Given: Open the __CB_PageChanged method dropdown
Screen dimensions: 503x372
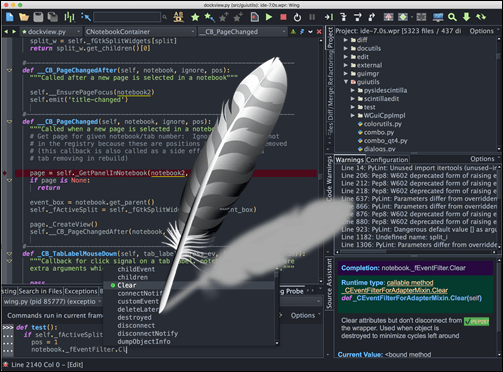Looking at the screenshot, I should coord(243,32).
